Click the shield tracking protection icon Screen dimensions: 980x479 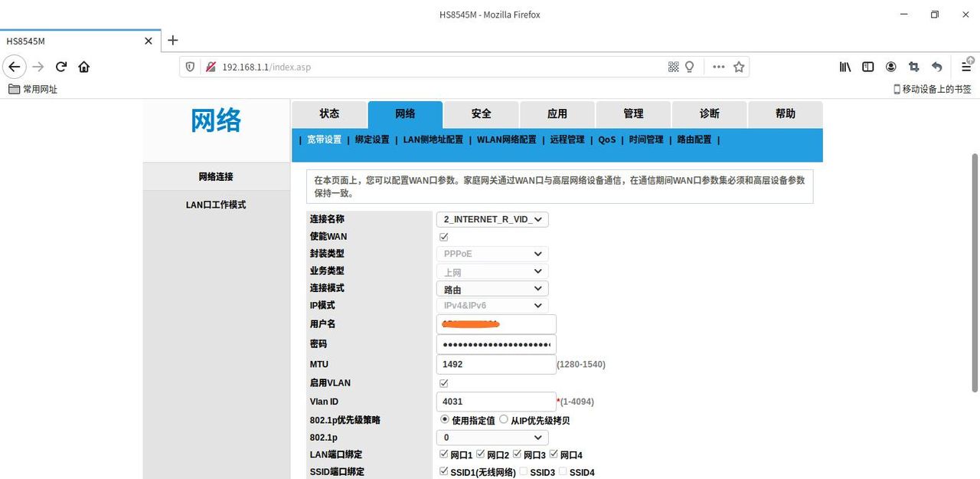tap(191, 67)
